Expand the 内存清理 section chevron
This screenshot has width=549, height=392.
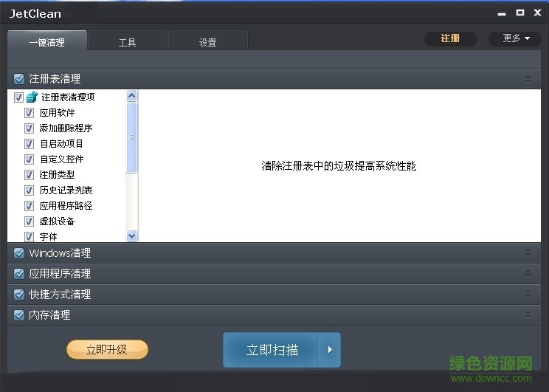528,314
